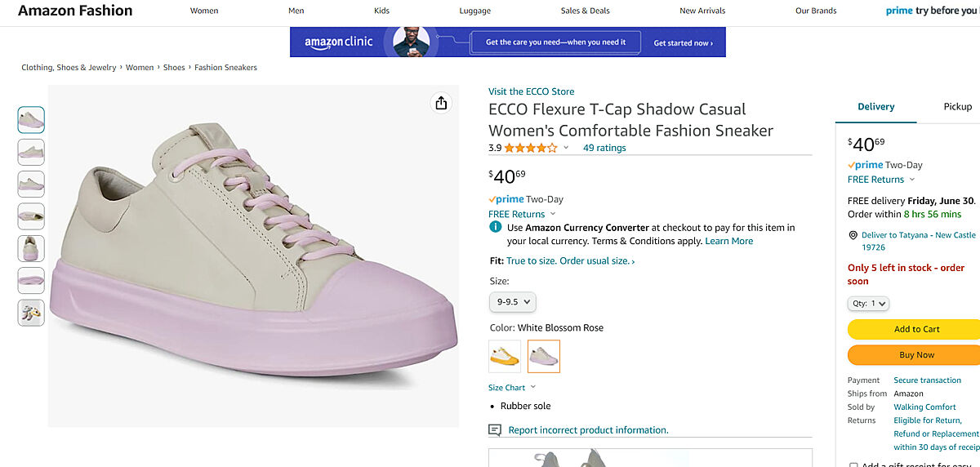Select the yellow shoe color swatch

(504, 356)
